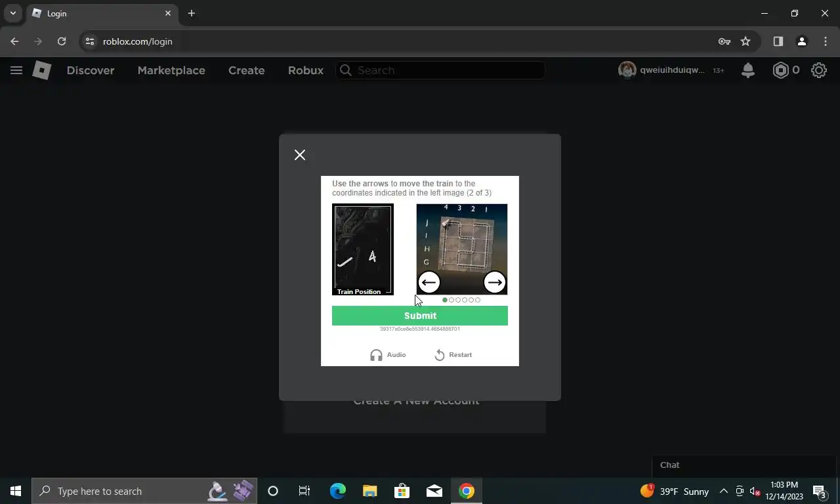Screen dimensions: 840x504
Task: Open Microsoft Store from the taskbar
Action: 402,491
